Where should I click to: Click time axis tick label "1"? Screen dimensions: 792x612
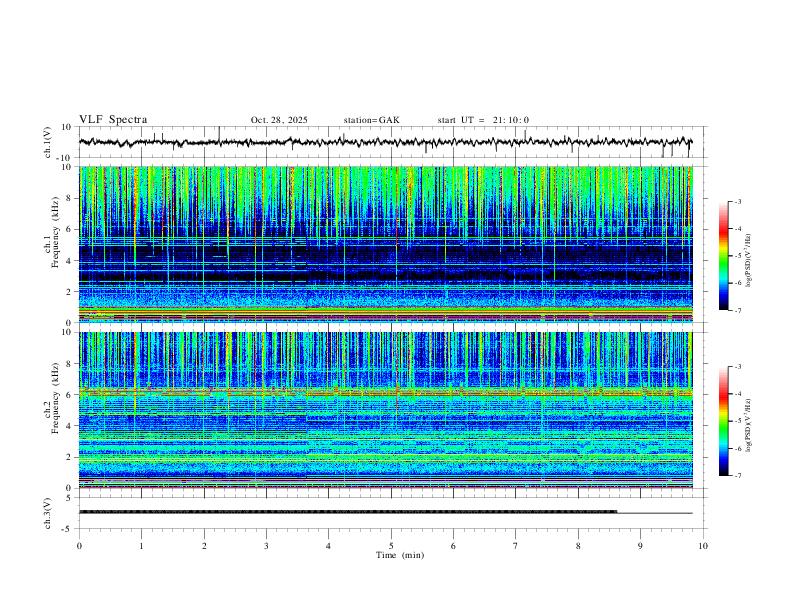coord(141,546)
